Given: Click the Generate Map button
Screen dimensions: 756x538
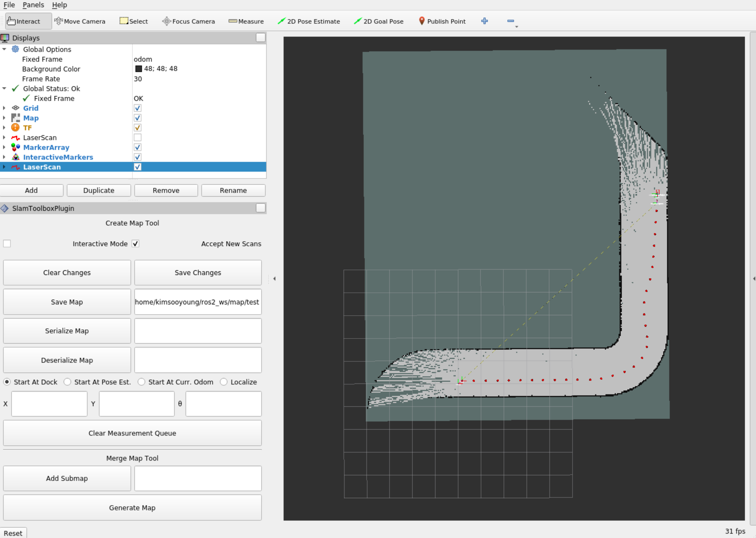Looking at the screenshot, I should (x=132, y=508).
